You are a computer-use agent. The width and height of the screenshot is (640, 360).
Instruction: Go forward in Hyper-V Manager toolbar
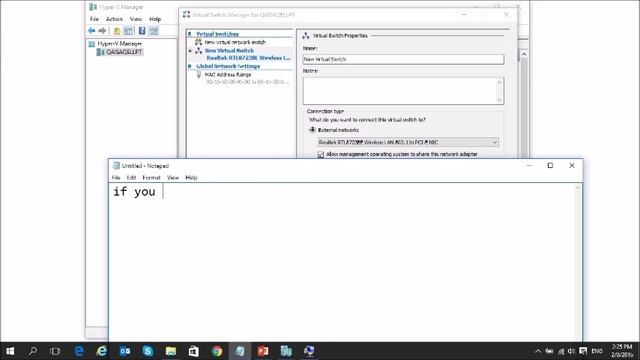click(102, 31)
